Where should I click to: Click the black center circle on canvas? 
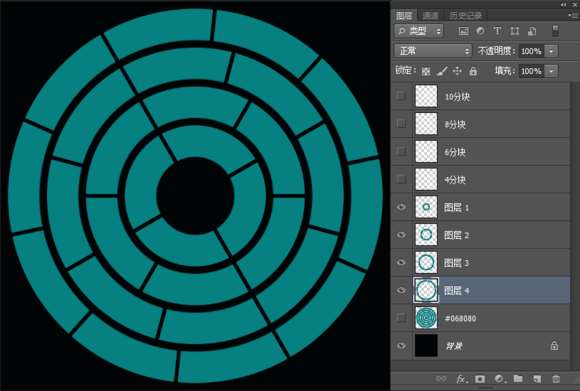195,196
